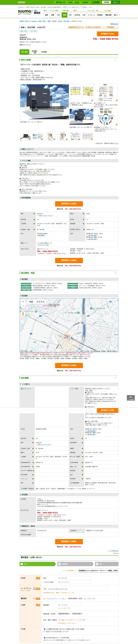Click the 埼玉県 breadcrumb link
Viewport: 138px width, 644px height.
(x=54, y=21)
